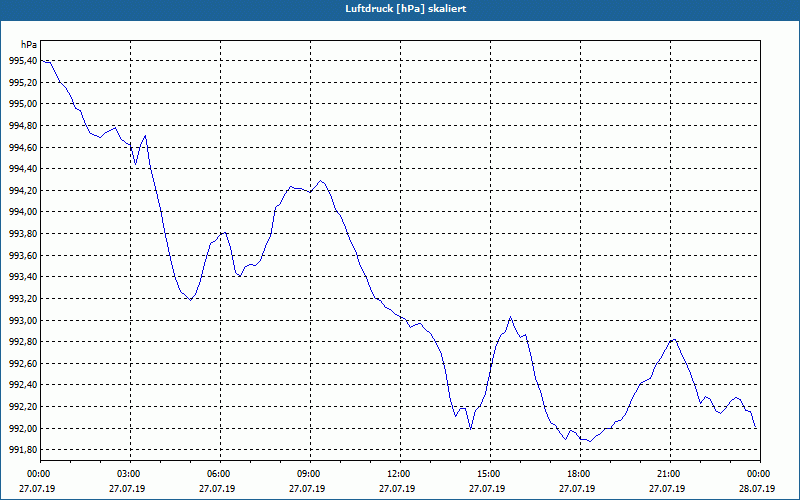
Task: Select the 993,00 y-axis value
Action: click(x=23, y=320)
